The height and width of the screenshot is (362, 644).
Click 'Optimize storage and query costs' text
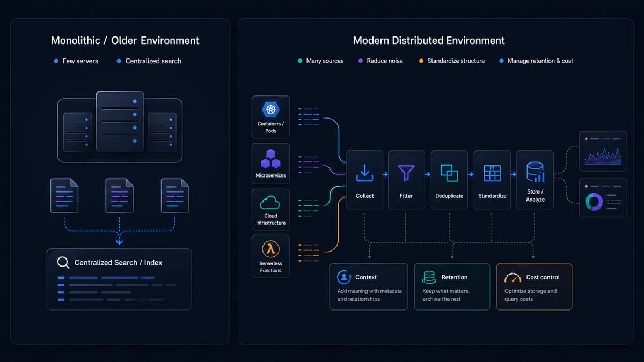click(530, 295)
